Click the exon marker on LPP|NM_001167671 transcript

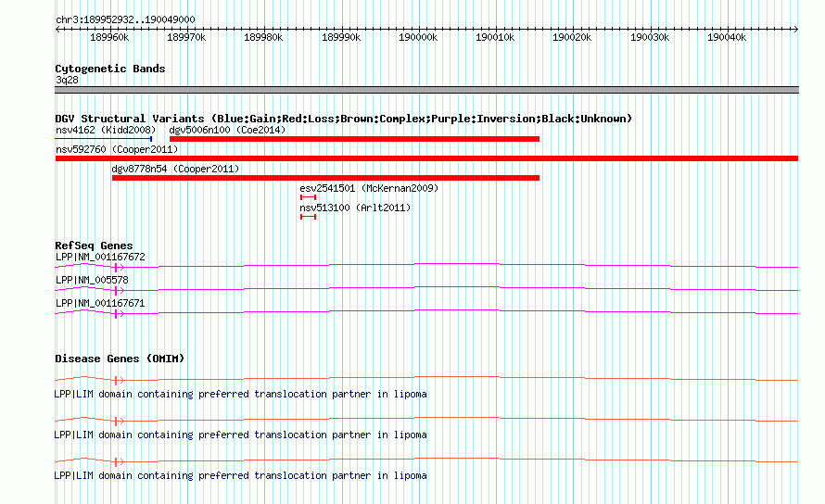tap(116, 314)
